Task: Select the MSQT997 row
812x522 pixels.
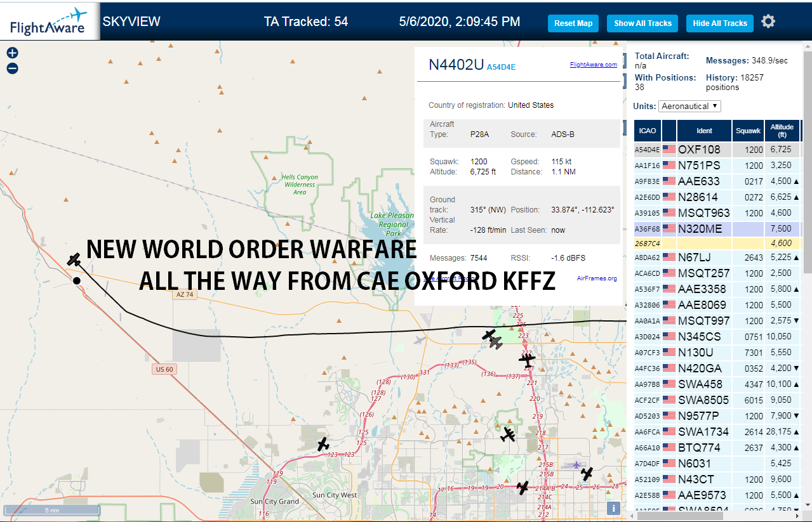Action: pyautogui.click(x=717, y=321)
